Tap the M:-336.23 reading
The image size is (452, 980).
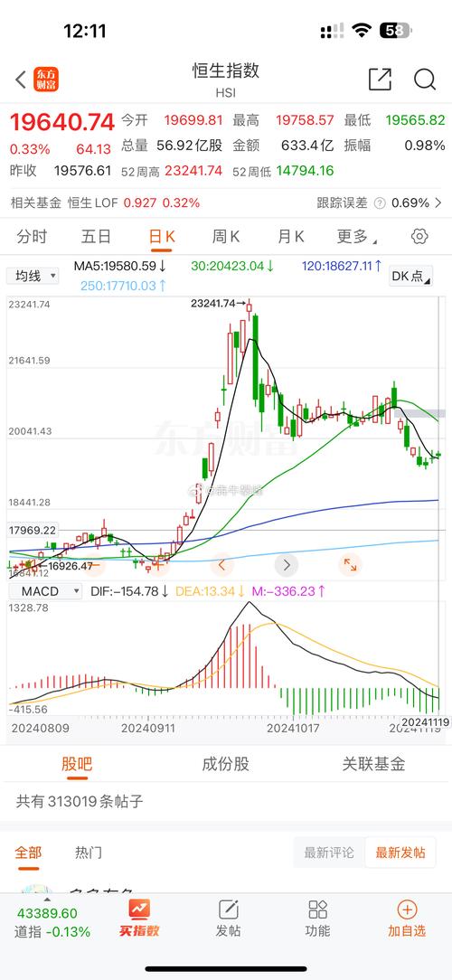[289, 591]
